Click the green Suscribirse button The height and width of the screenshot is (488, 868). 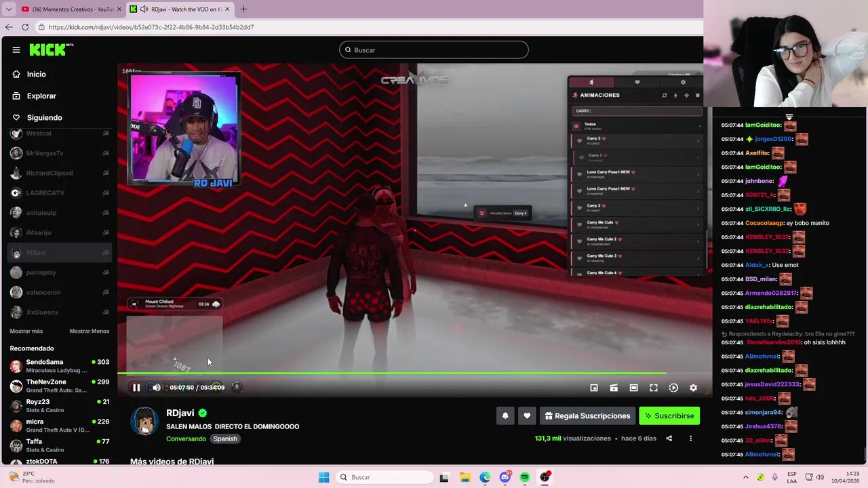pos(669,415)
